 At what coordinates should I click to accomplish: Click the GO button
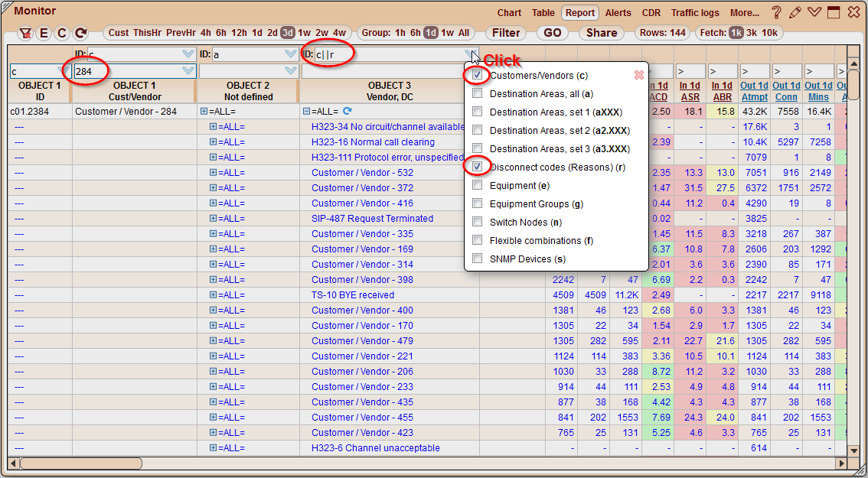pos(552,33)
